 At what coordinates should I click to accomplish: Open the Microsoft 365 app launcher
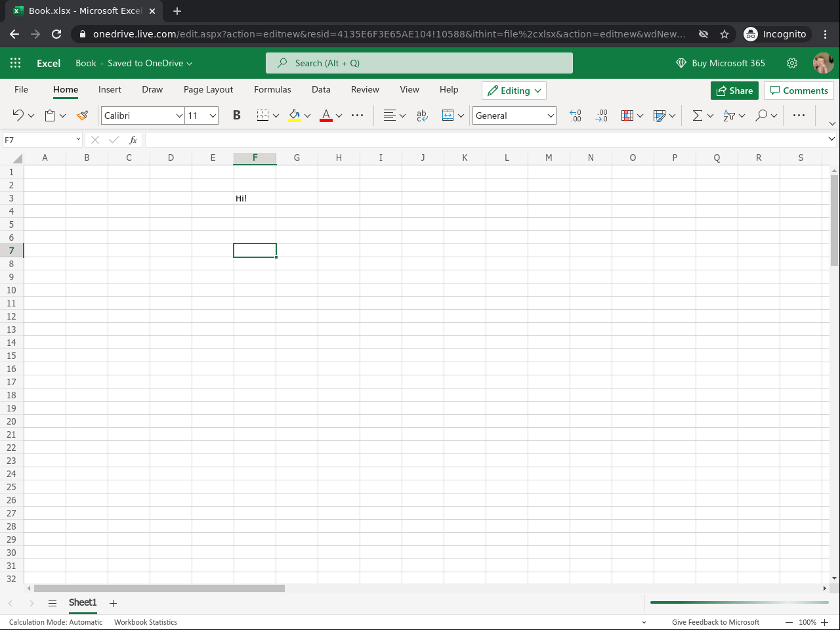[16, 63]
